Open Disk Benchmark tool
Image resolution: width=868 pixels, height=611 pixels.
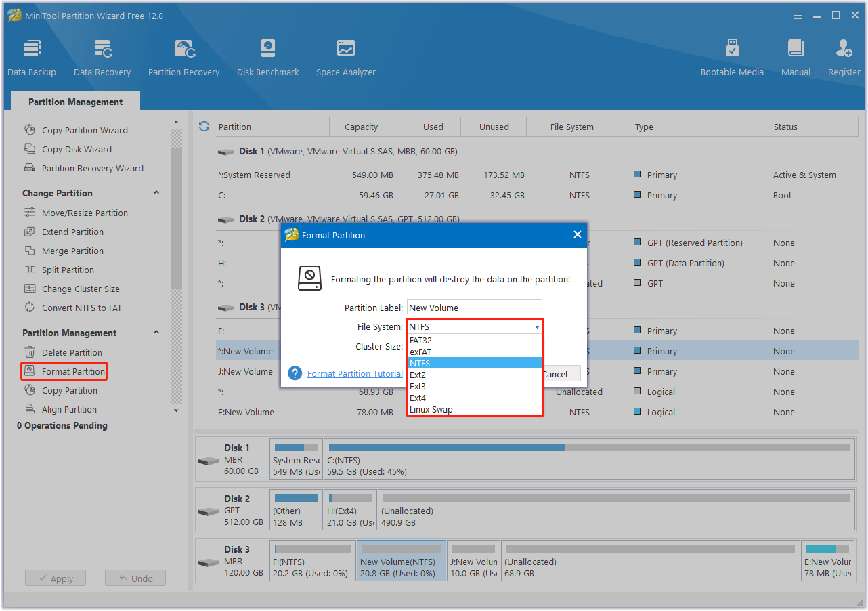[268, 58]
